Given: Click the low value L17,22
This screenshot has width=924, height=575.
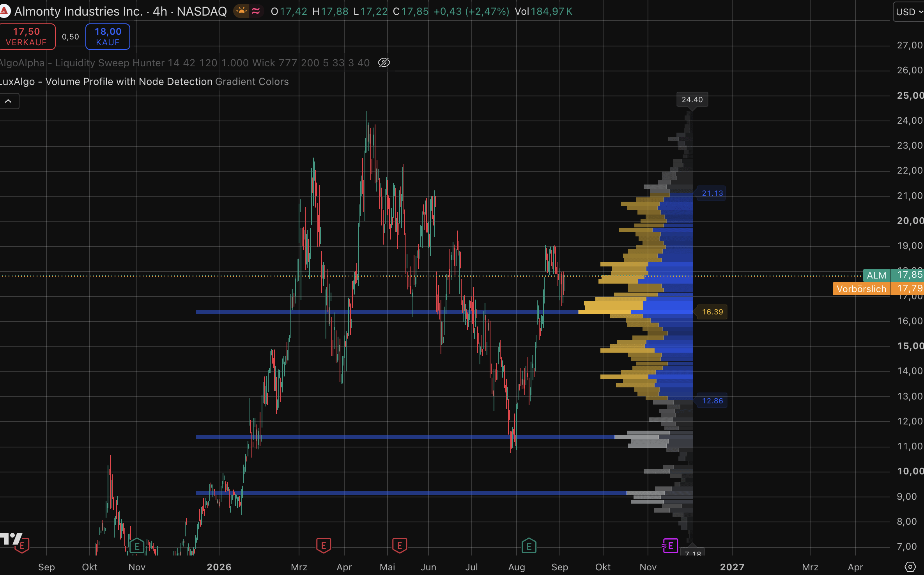Looking at the screenshot, I should coord(370,12).
